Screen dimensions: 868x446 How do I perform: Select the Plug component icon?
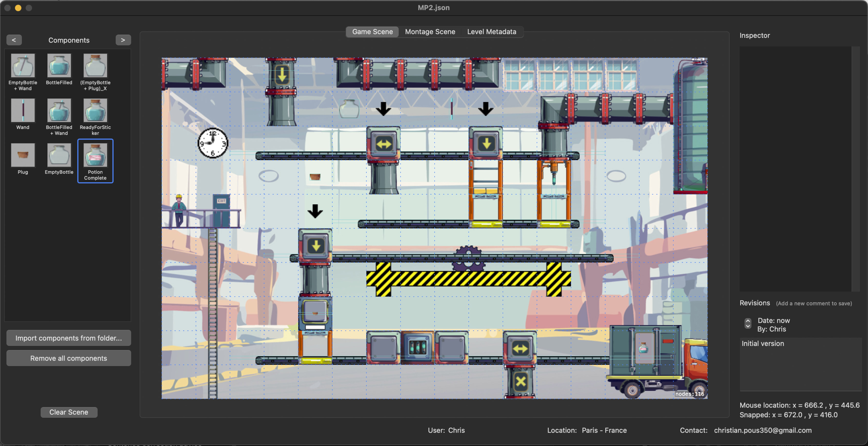tap(23, 155)
